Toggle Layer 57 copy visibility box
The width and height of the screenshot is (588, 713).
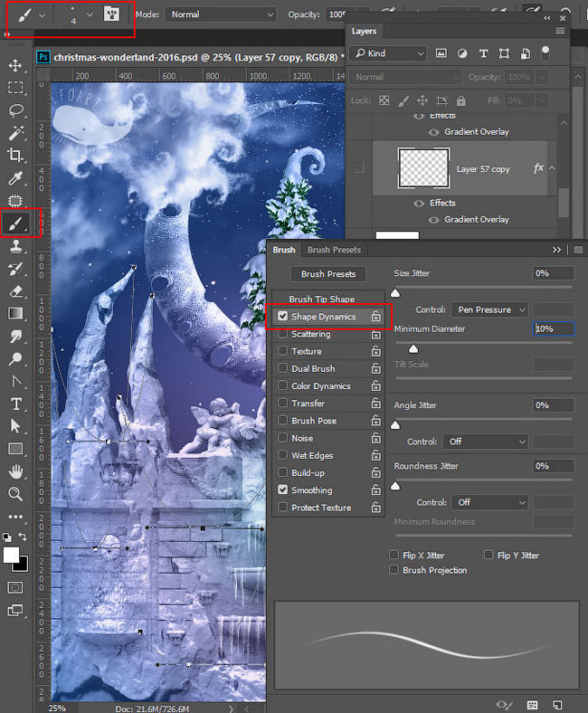click(x=359, y=167)
